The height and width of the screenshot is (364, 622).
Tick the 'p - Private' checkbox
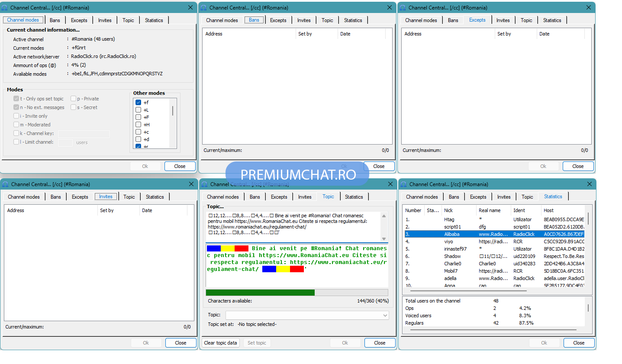74,99
